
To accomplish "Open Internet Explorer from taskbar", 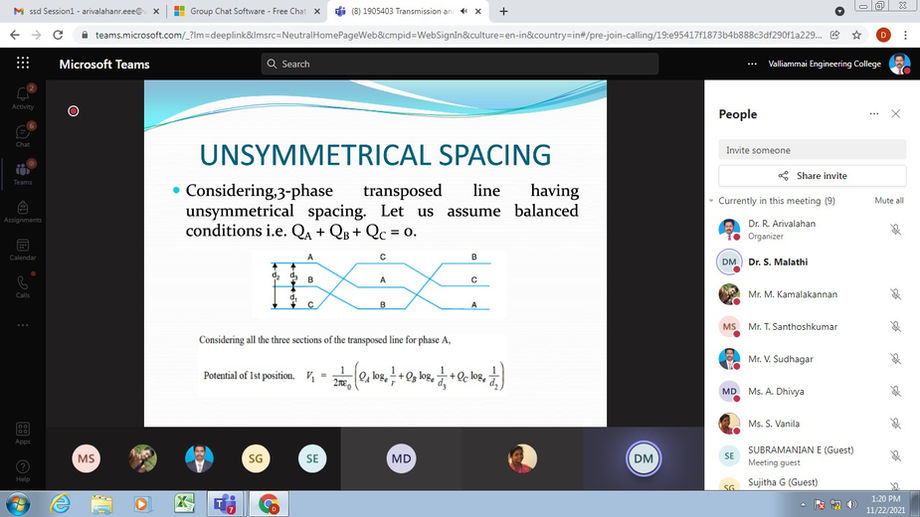I will tap(60, 504).
